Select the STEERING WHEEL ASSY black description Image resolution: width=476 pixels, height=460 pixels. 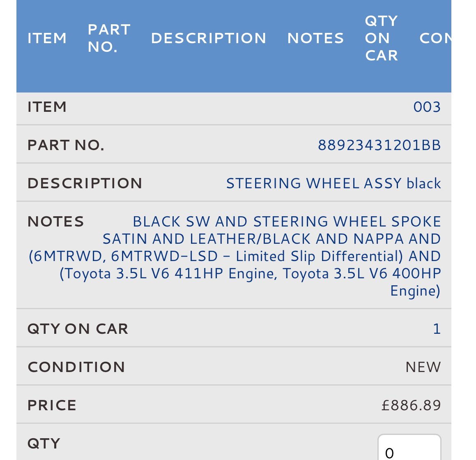[333, 183]
